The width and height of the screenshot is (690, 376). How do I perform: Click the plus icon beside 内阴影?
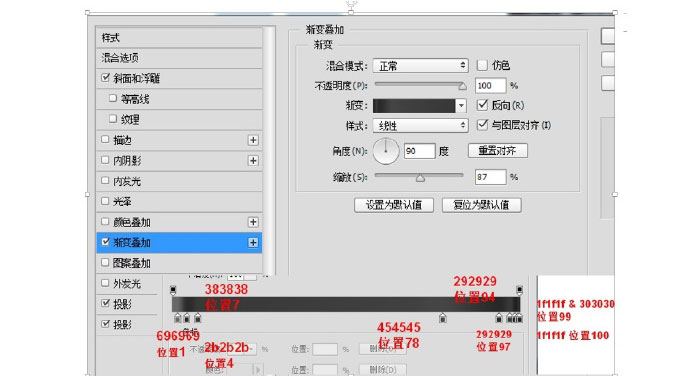(x=253, y=161)
